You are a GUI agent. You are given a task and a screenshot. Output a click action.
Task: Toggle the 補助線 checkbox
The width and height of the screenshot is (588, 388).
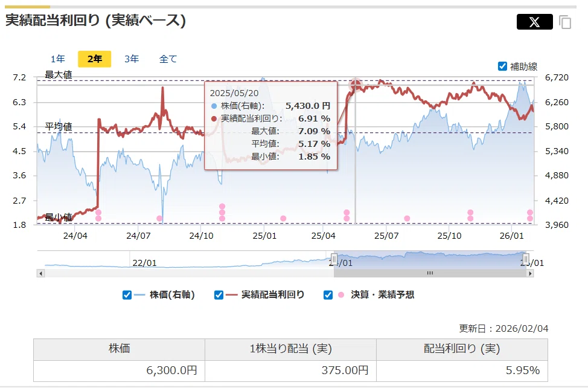pos(502,66)
